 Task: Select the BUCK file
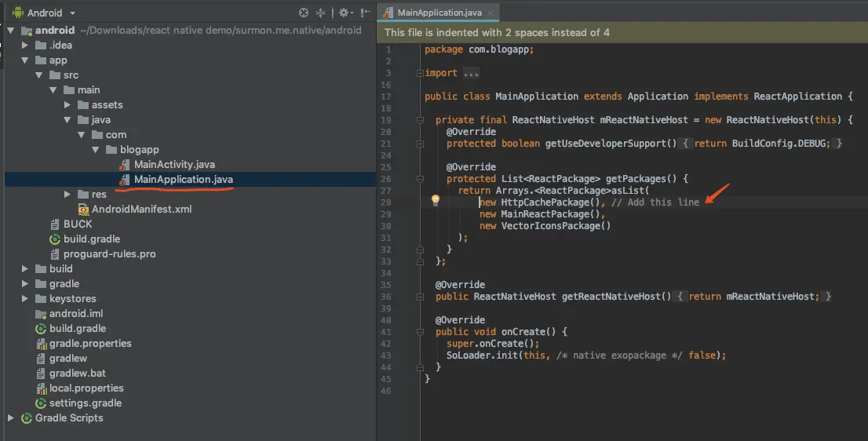pyautogui.click(x=78, y=224)
